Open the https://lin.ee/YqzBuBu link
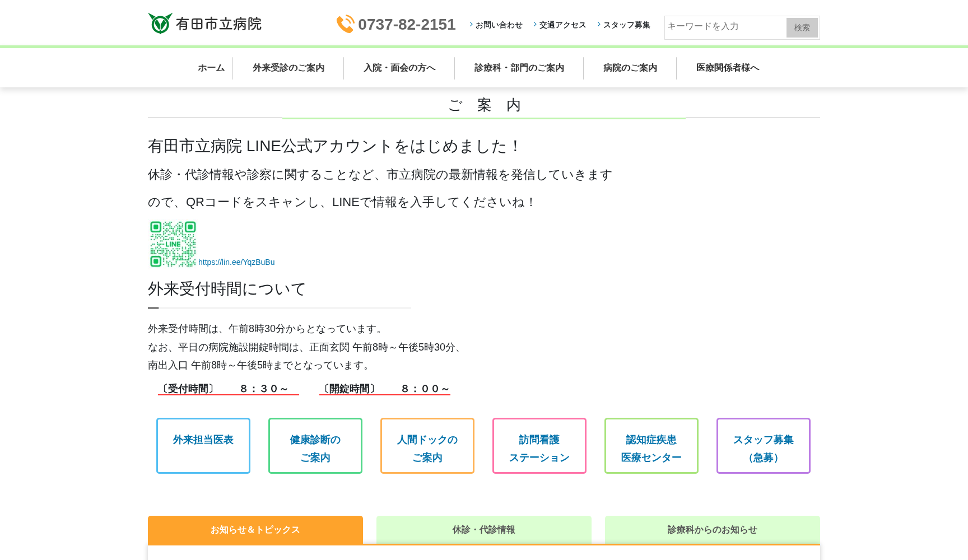The height and width of the screenshot is (560, 968). coord(236,262)
